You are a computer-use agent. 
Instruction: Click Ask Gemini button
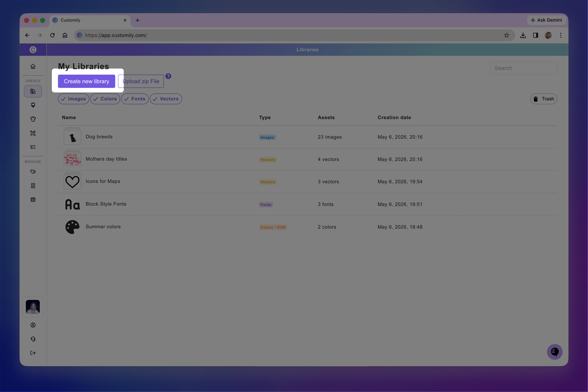click(x=546, y=20)
